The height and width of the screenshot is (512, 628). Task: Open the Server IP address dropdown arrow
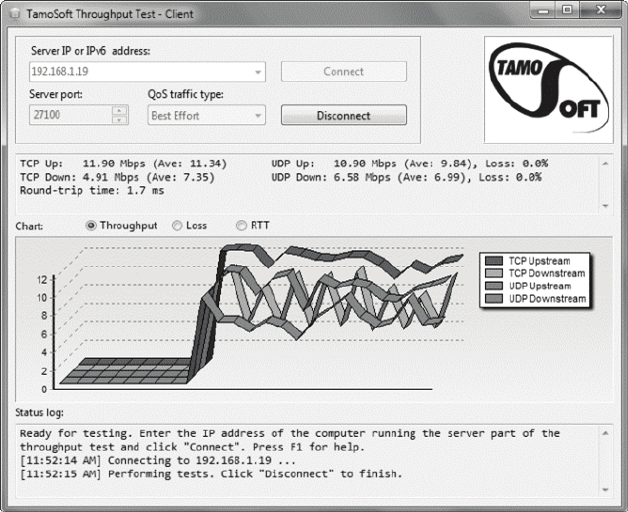258,72
